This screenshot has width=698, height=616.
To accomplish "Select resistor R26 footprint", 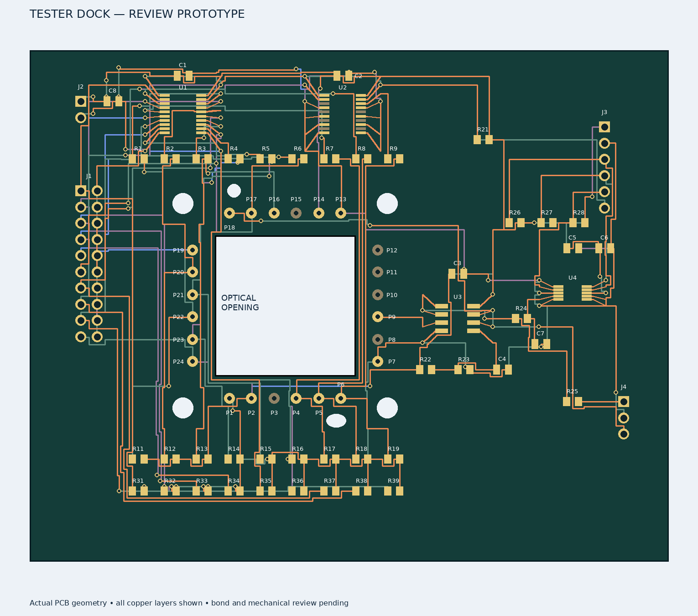I will point(515,223).
